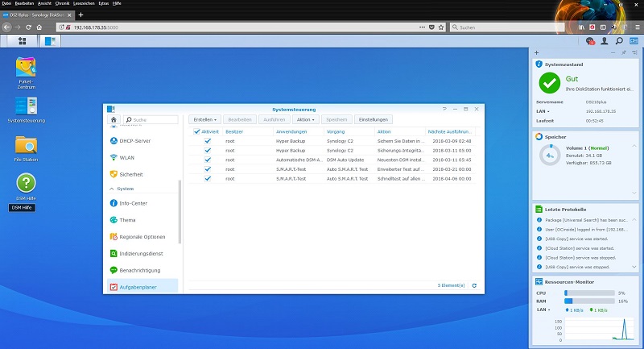Viewport: 644px width, 349px height.
Task: Click the Volume 1 usage ring
Action: [550, 156]
